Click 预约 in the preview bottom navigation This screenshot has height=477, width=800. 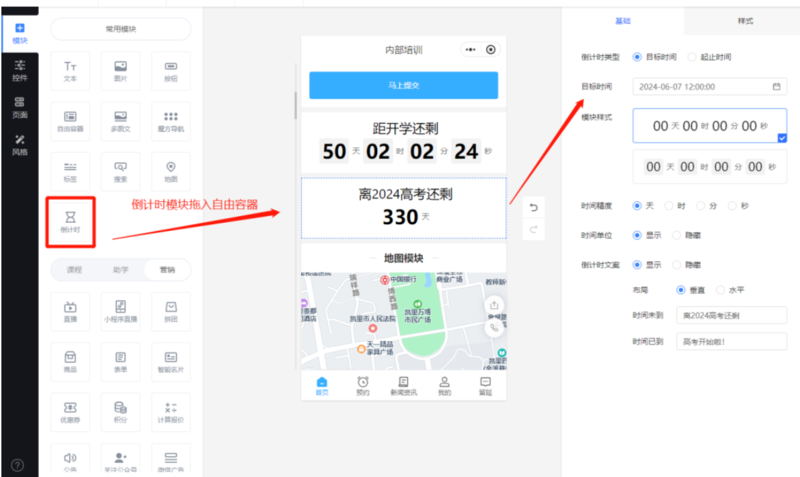coord(362,386)
